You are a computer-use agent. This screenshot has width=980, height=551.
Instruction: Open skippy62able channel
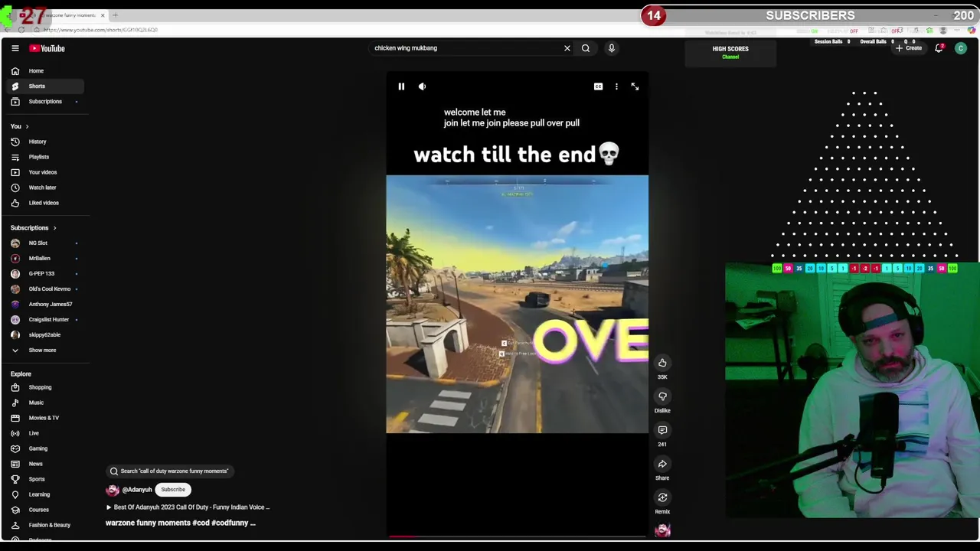pyautogui.click(x=43, y=335)
